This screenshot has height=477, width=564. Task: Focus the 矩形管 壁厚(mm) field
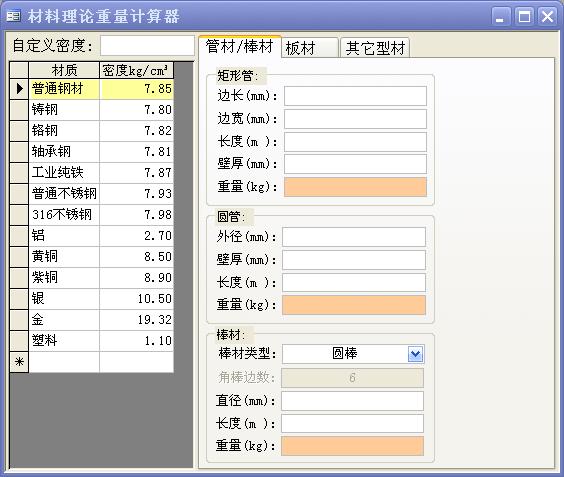click(355, 164)
